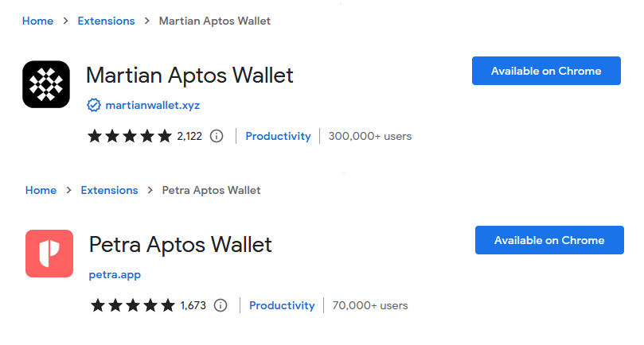Open Home link in Petra breadcrumb
This screenshot has width=644, height=345.
41,190
